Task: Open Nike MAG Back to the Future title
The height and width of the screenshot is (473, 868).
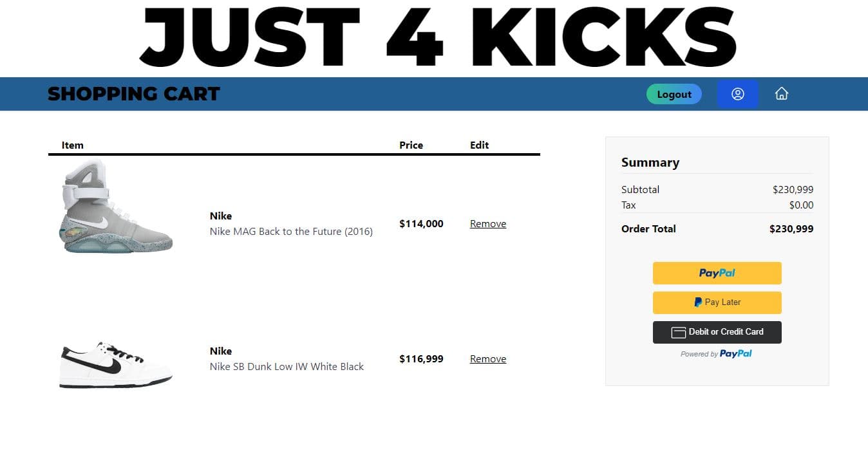Action: coord(291,232)
